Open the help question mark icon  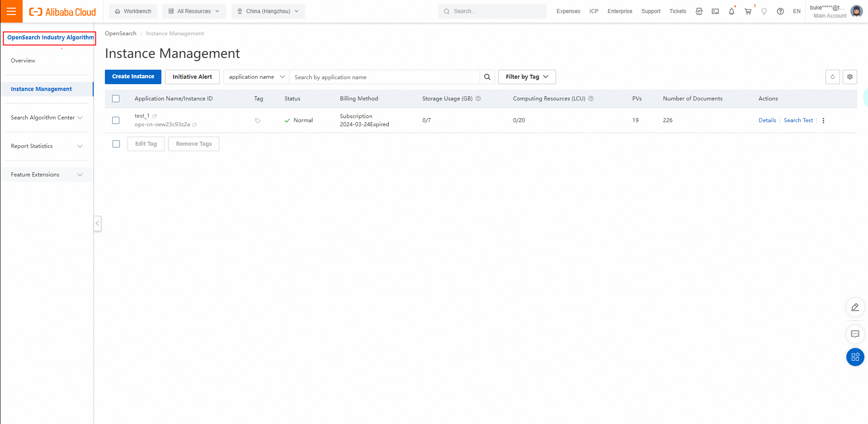(780, 11)
